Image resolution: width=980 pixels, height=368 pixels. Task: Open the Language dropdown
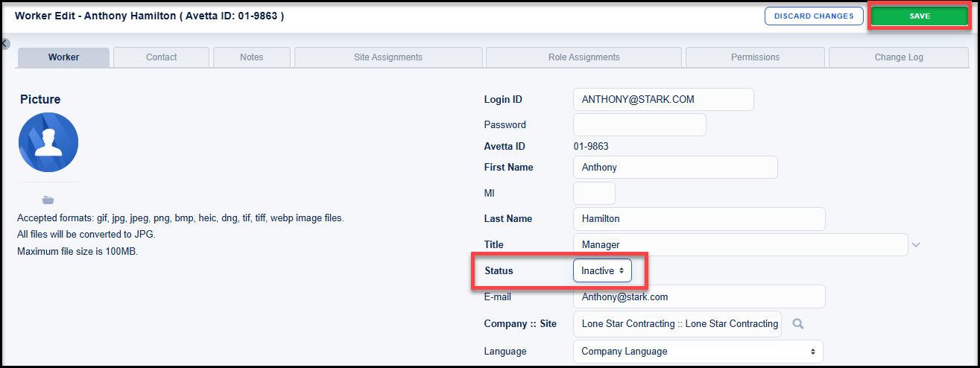(698, 351)
